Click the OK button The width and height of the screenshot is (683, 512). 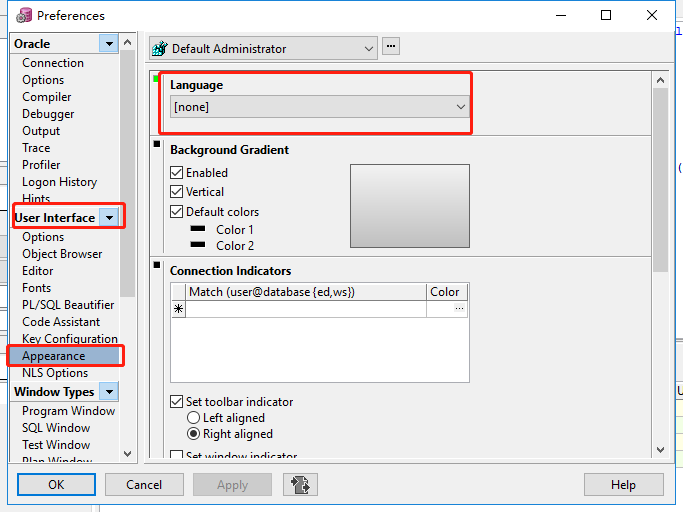tap(56, 485)
